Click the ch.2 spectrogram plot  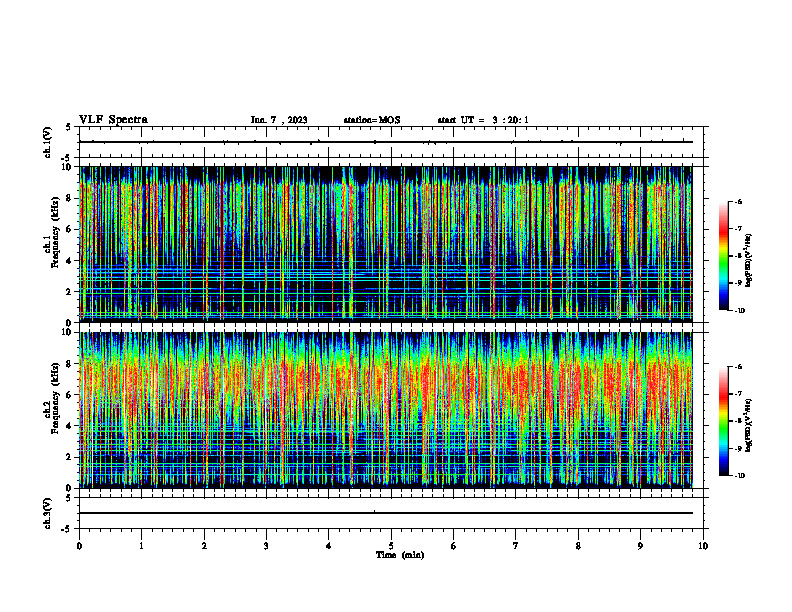click(x=386, y=410)
